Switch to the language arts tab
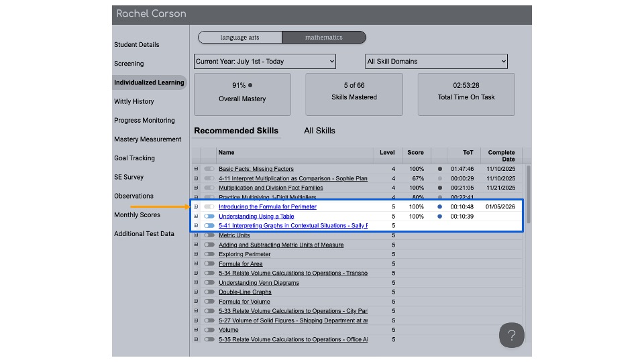 (x=240, y=38)
